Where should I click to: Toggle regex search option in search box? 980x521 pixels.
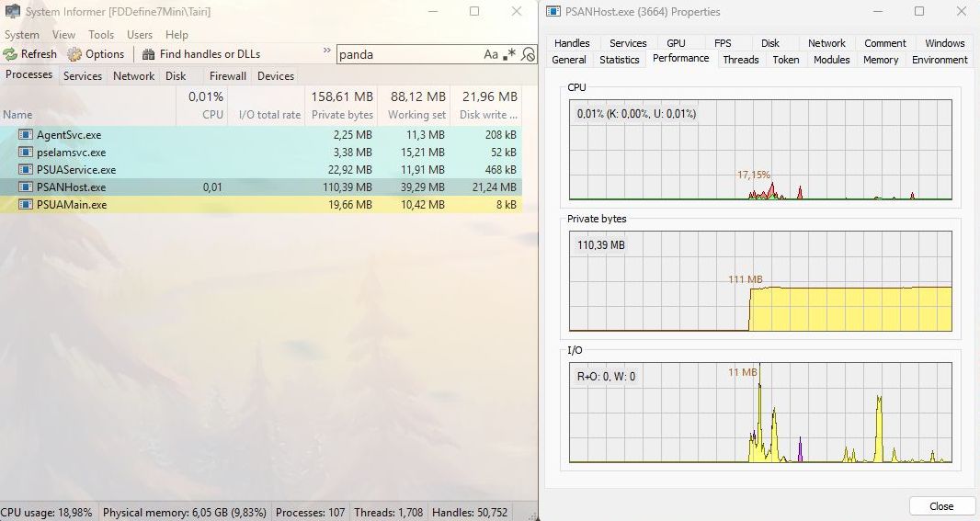click(510, 54)
